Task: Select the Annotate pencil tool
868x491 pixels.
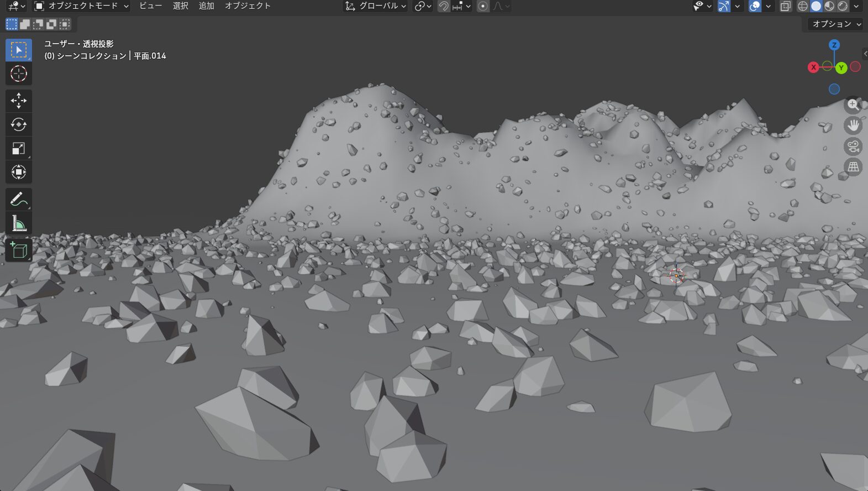Action: (18, 200)
